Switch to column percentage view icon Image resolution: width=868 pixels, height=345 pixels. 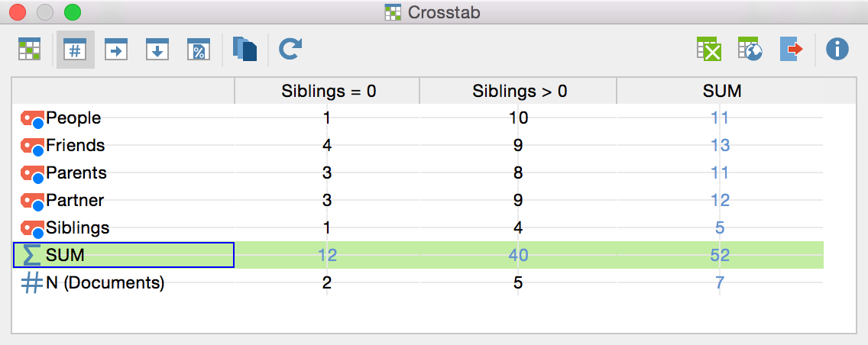157,49
